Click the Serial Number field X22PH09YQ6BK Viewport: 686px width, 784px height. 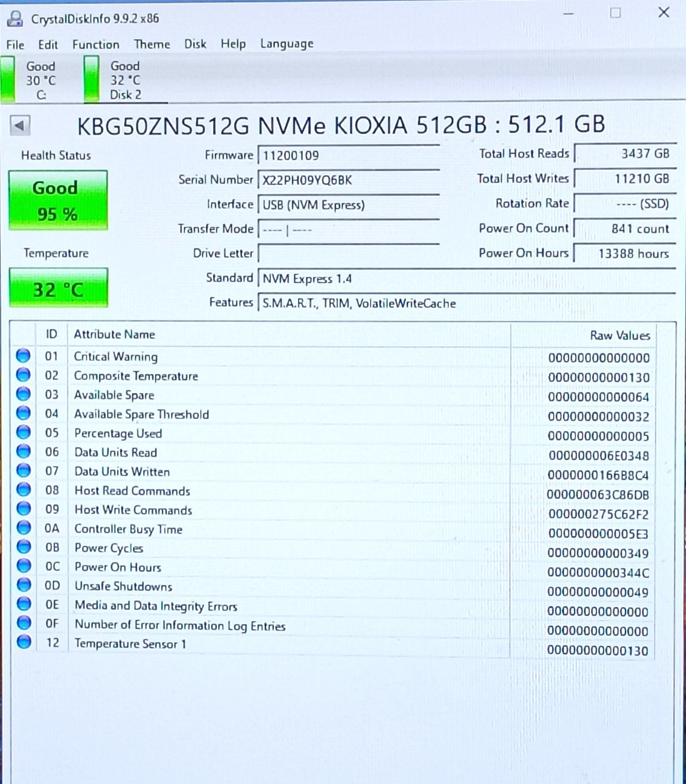(348, 180)
